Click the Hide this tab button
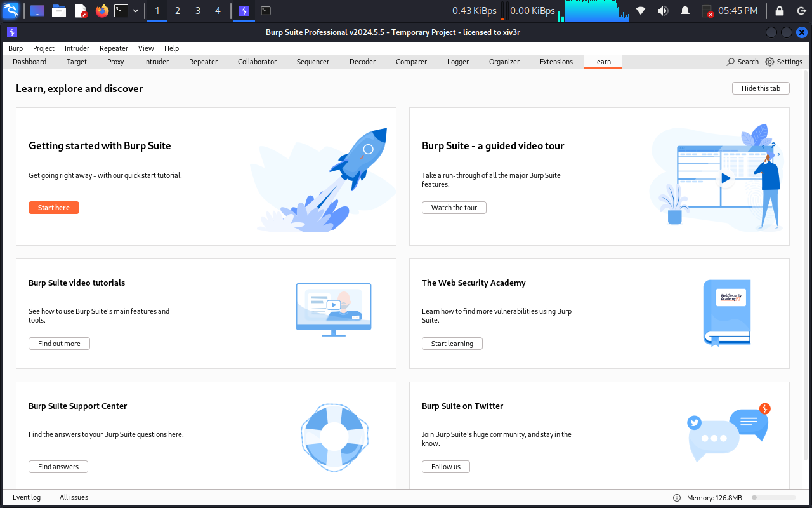 click(x=761, y=88)
